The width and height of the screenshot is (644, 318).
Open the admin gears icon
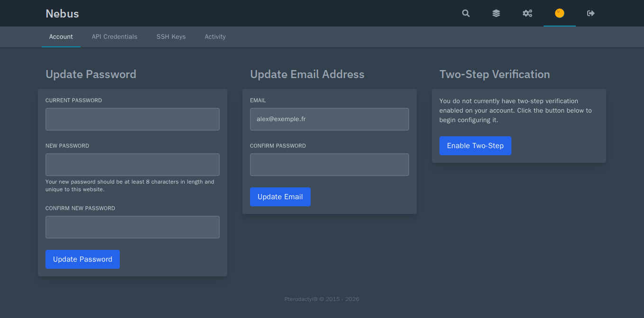[x=528, y=13]
